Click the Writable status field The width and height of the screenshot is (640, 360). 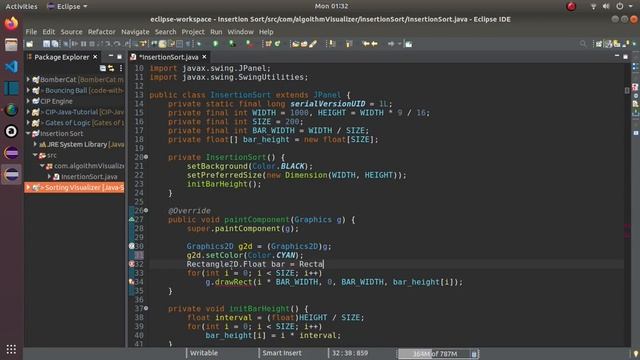click(x=204, y=353)
